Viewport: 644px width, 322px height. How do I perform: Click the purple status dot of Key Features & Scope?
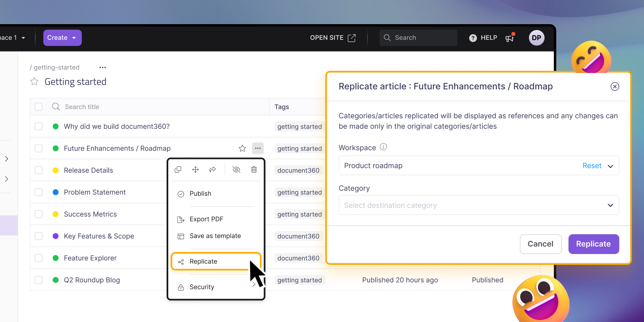pos(56,236)
